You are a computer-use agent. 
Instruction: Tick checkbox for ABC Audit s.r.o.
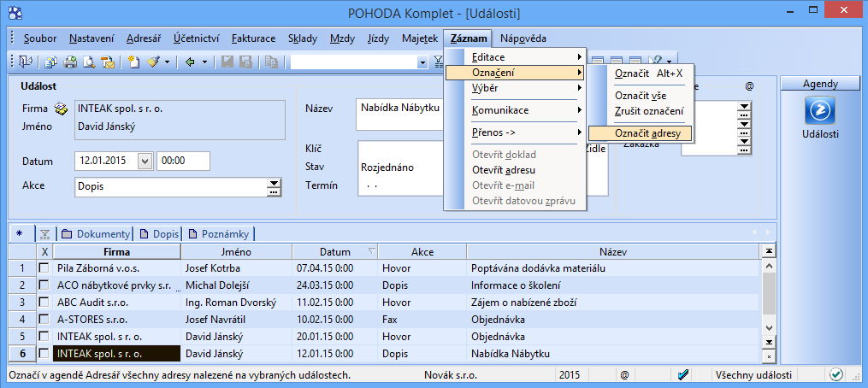(x=44, y=303)
